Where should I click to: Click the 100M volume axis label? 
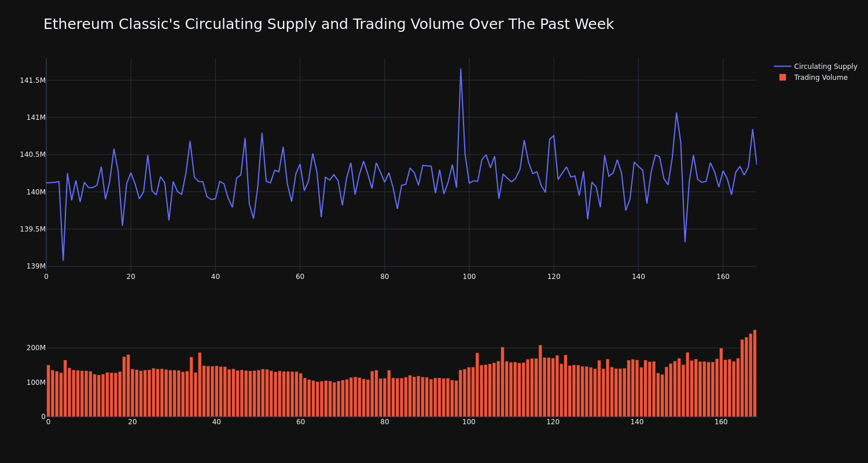(x=36, y=383)
